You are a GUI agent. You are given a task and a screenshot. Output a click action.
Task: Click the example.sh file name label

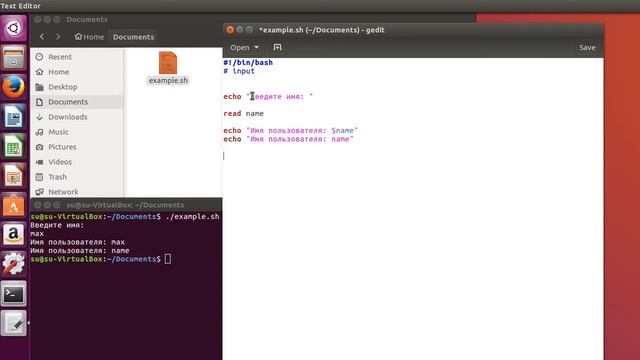point(168,81)
